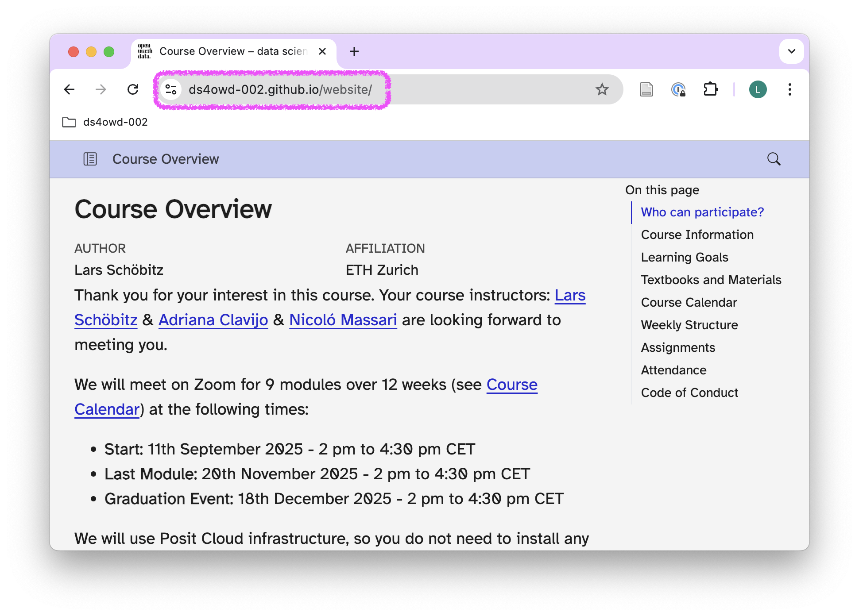
Task: Reload the current page
Action: [x=133, y=90]
